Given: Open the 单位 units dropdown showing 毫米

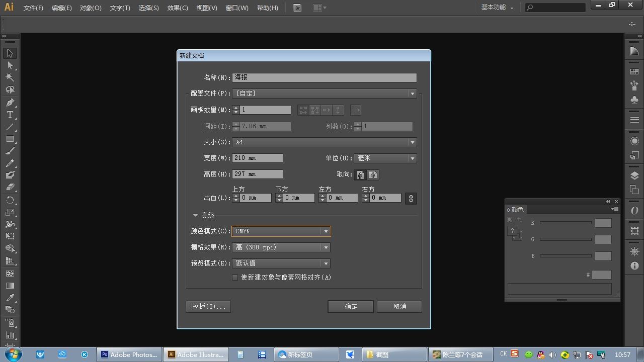Looking at the screenshot, I should click(x=385, y=158).
